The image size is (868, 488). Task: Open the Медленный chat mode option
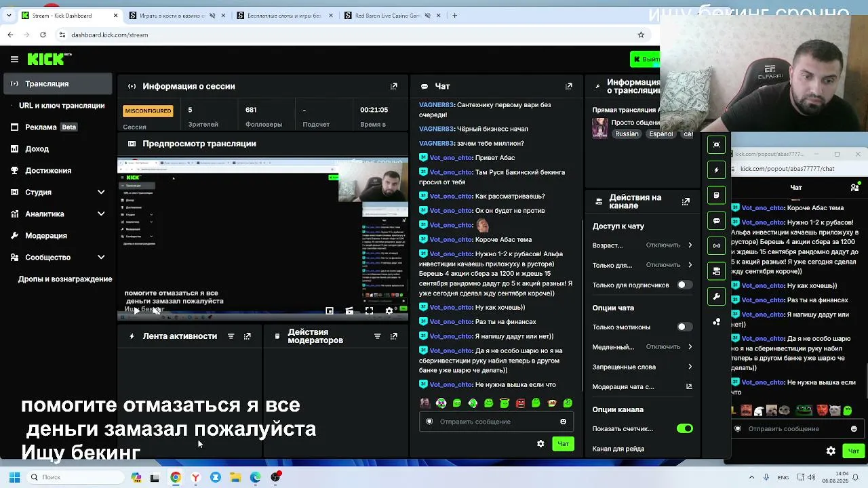click(642, 347)
